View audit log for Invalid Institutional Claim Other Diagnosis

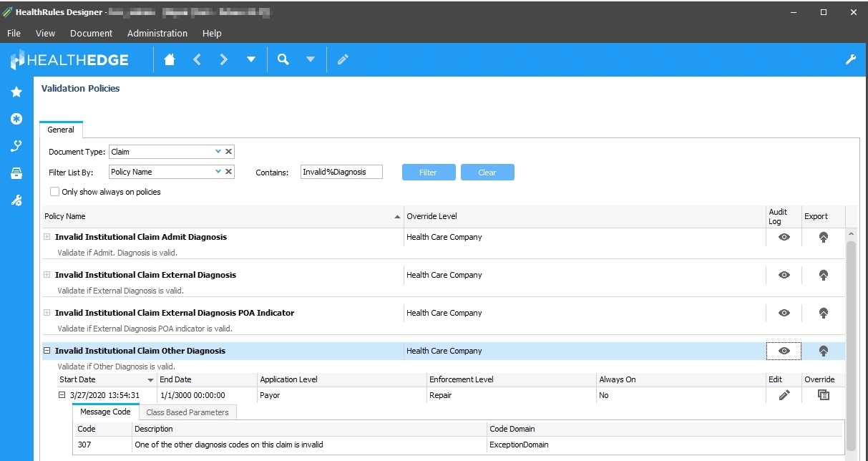click(783, 351)
